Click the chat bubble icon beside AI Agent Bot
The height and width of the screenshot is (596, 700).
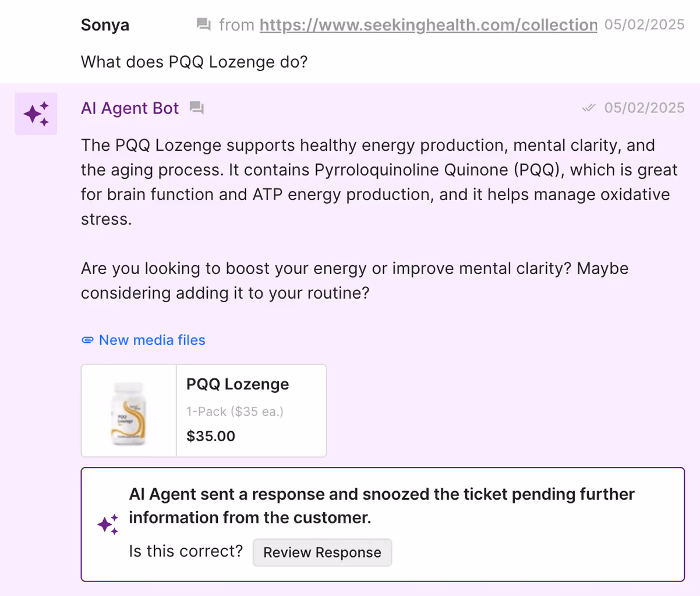[196, 108]
